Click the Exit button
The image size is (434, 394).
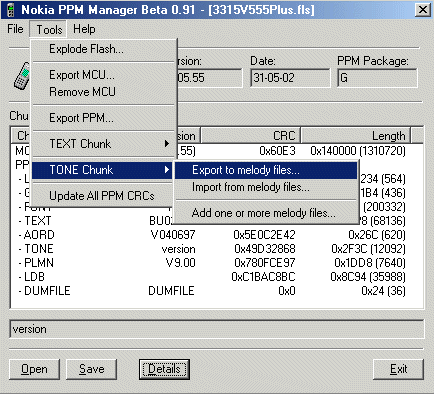click(398, 369)
